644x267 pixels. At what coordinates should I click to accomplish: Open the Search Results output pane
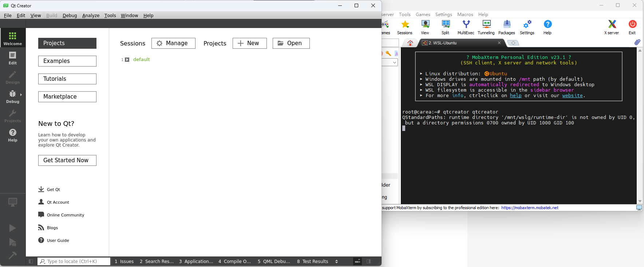point(157,261)
